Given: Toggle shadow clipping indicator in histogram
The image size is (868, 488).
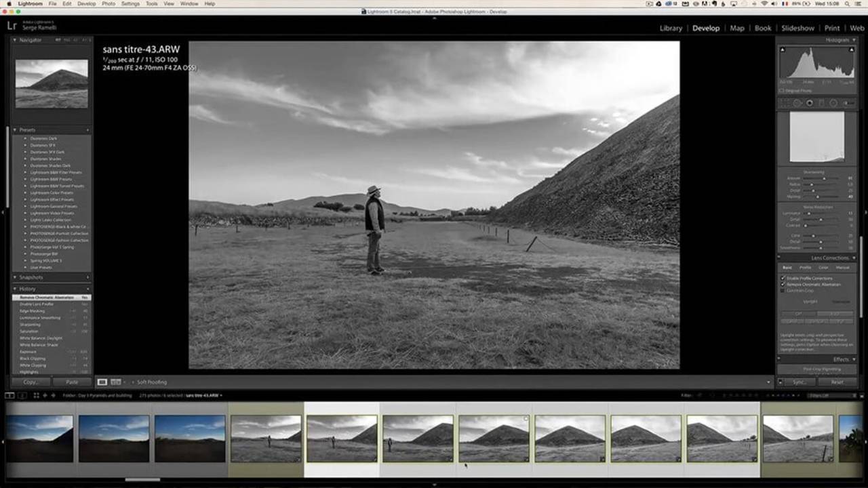Looking at the screenshot, I should [x=782, y=49].
